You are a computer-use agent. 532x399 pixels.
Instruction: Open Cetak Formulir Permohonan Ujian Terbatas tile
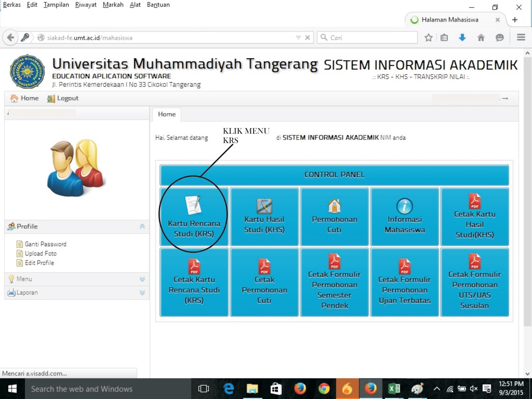405,282
